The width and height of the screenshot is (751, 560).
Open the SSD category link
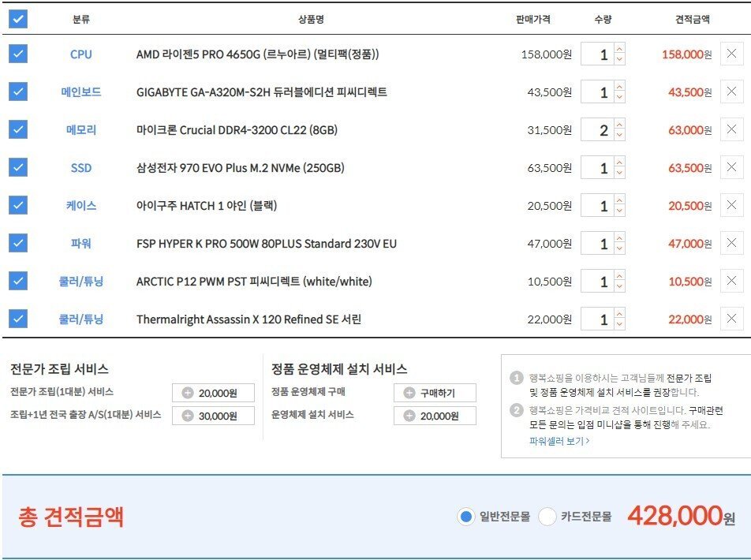[81, 168]
